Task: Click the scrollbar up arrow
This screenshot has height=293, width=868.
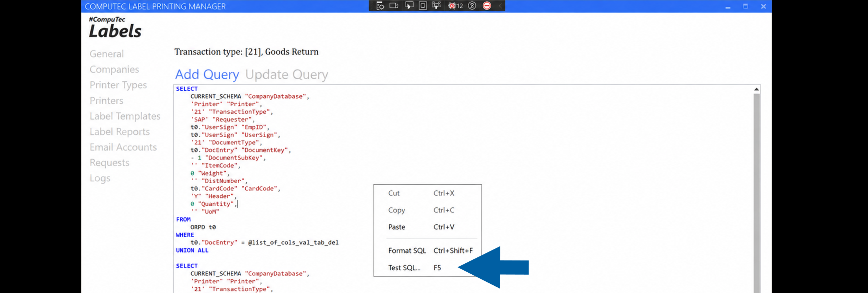Action: click(x=757, y=89)
